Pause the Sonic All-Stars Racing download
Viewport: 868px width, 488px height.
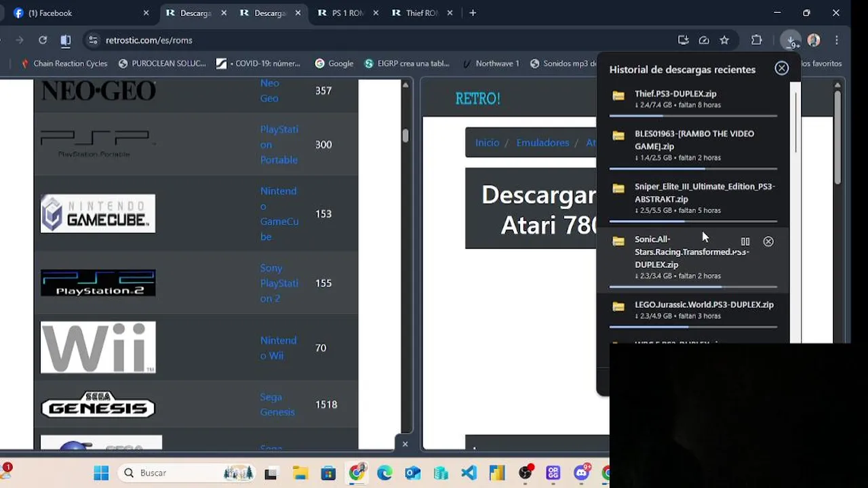745,241
